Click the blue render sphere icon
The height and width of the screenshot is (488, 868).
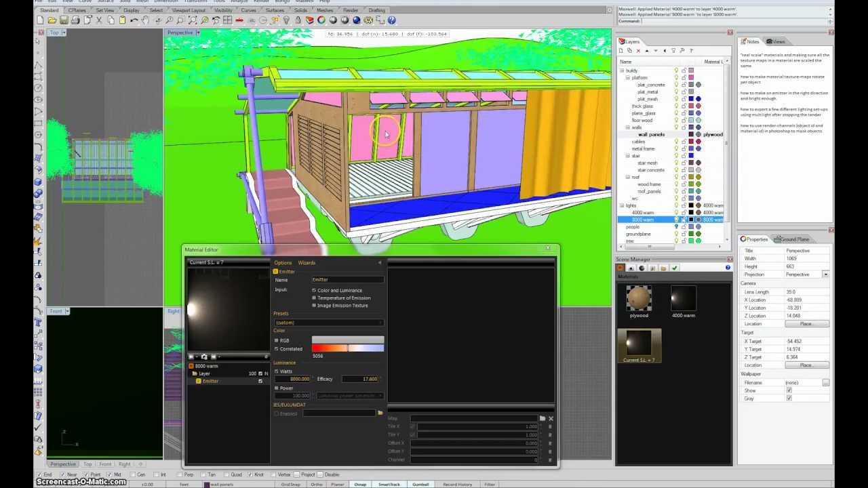pos(356,20)
